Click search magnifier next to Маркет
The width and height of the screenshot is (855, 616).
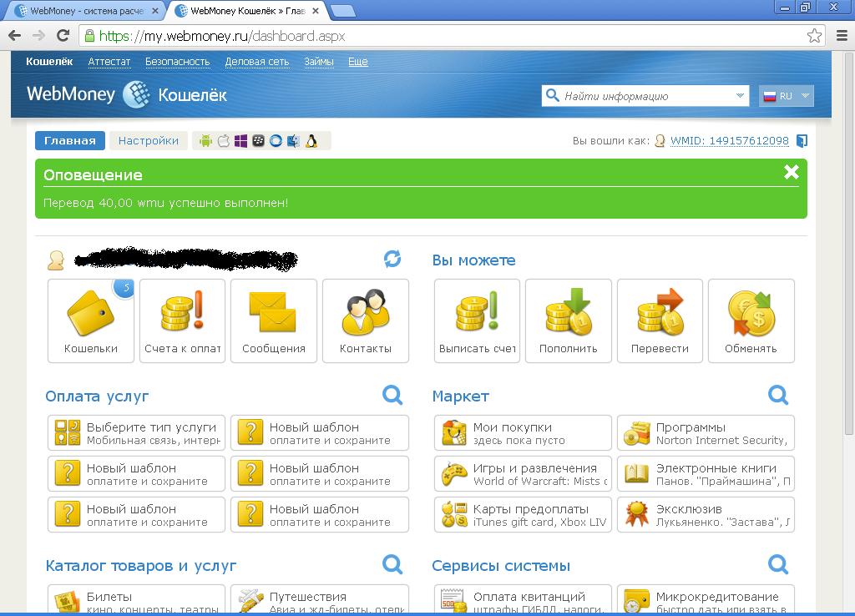tap(778, 395)
